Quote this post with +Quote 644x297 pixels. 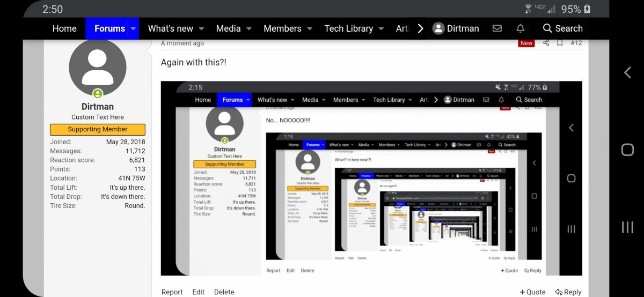[532, 292]
